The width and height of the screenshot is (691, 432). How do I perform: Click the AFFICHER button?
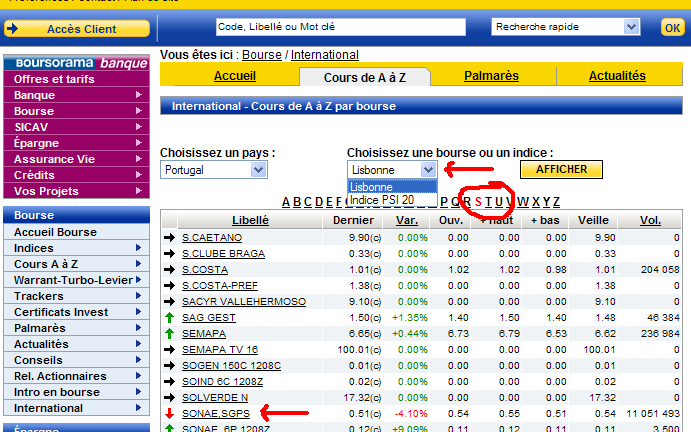(561, 169)
